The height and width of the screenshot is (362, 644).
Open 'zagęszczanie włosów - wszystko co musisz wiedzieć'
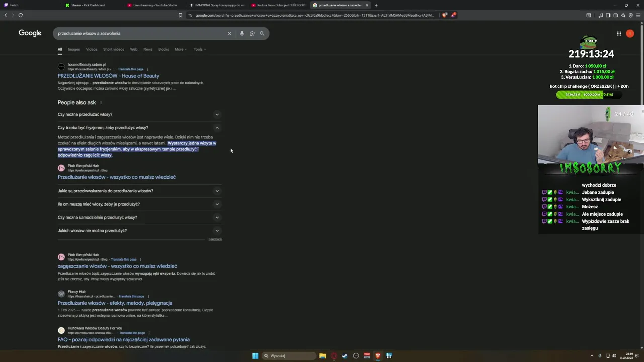(117, 266)
